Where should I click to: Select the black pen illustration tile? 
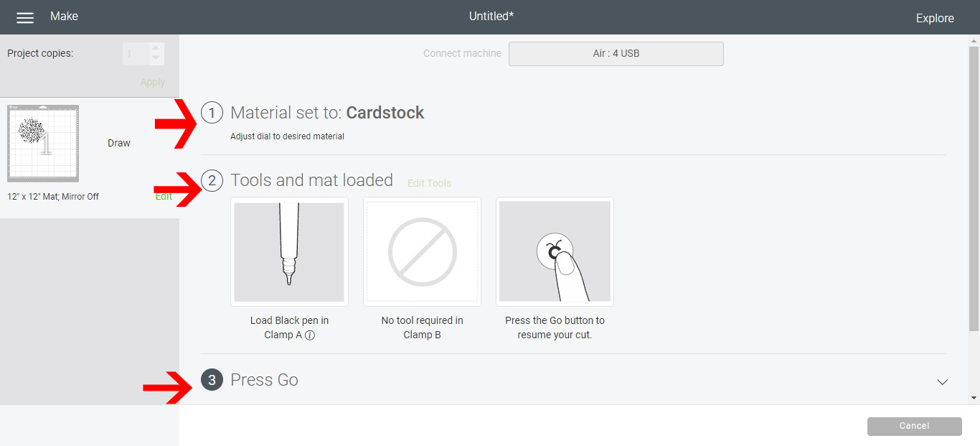tap(289, 251)
